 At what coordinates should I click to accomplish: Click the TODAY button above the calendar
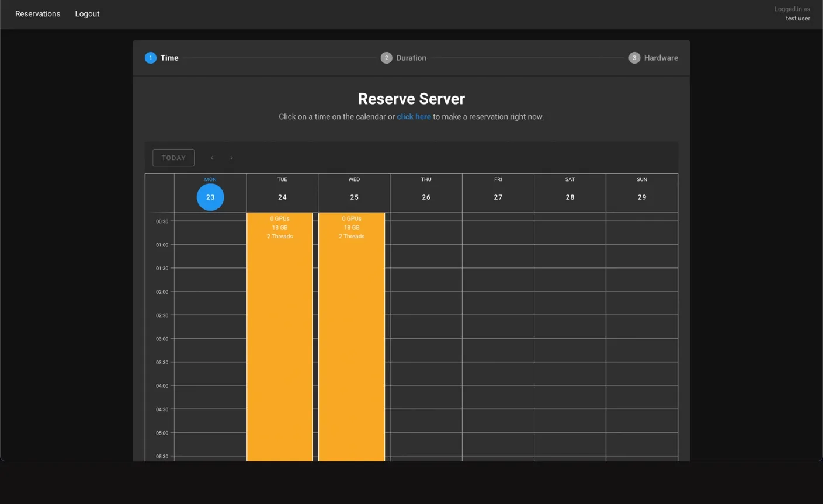173,158
